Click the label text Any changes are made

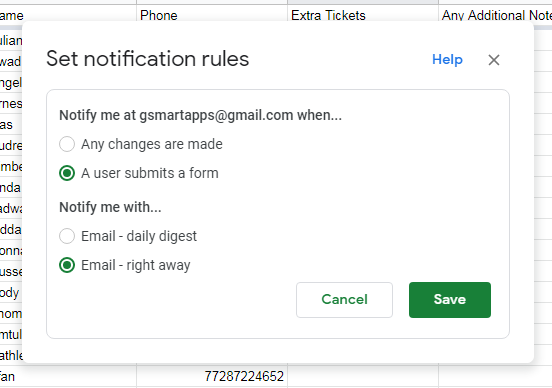click(152, 144)
